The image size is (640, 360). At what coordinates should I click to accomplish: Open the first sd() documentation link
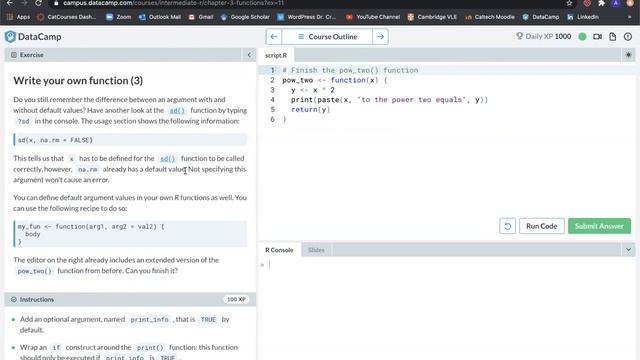coord(177,111)
